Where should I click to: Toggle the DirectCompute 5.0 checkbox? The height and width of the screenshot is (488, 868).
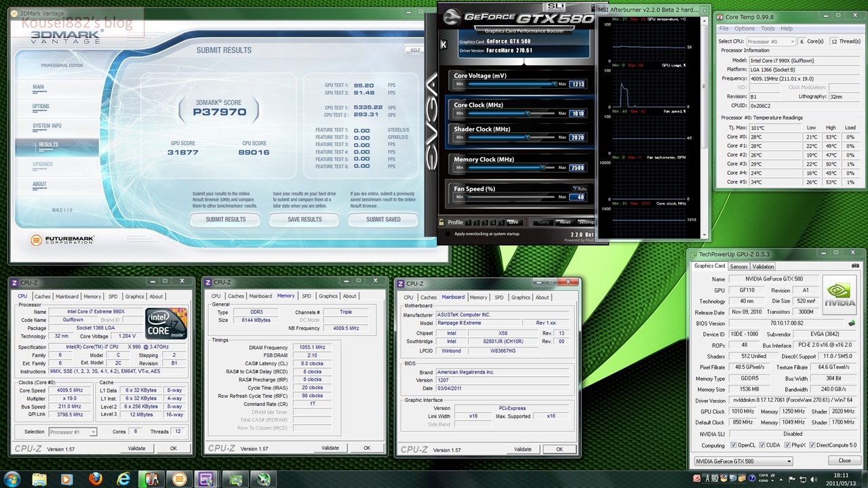[812, 445]
